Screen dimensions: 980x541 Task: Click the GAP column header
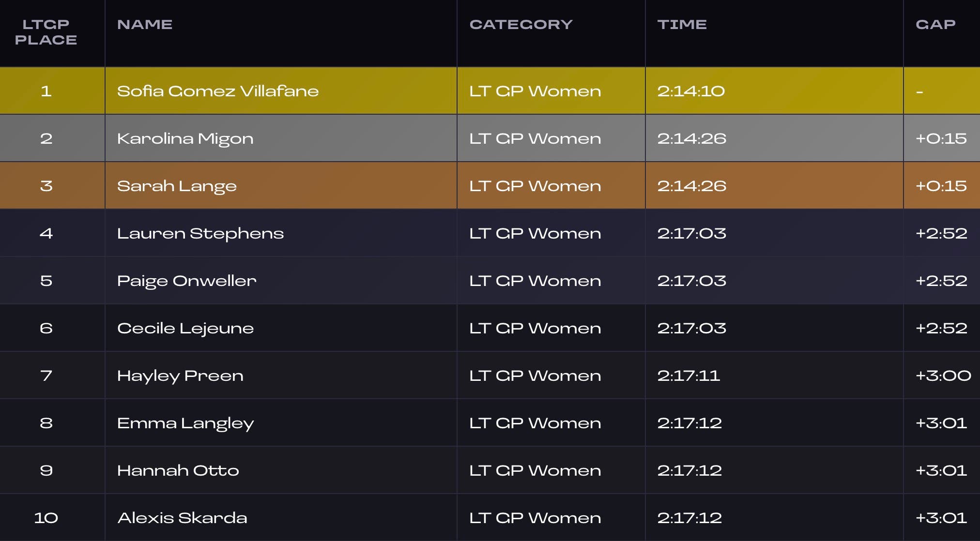tap(935, 24)
